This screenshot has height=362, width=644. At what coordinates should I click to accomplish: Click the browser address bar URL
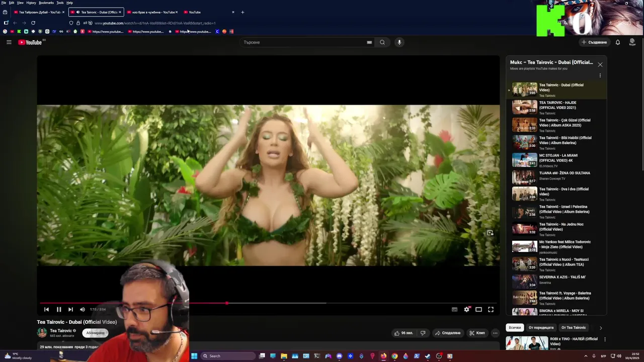pos(155,23)
